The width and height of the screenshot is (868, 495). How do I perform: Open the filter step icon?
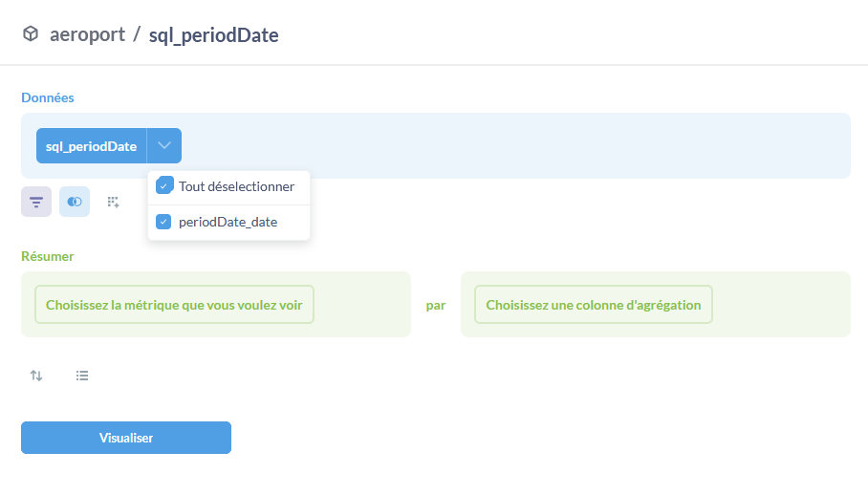pyautogui.click(x=36, y=202)
